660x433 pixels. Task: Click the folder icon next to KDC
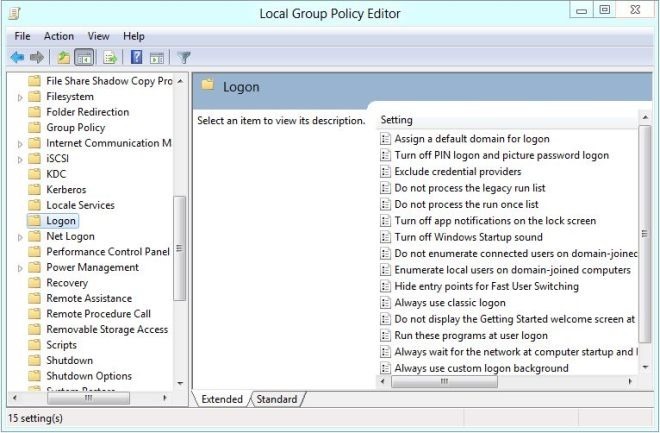click(x=35, y=174)
